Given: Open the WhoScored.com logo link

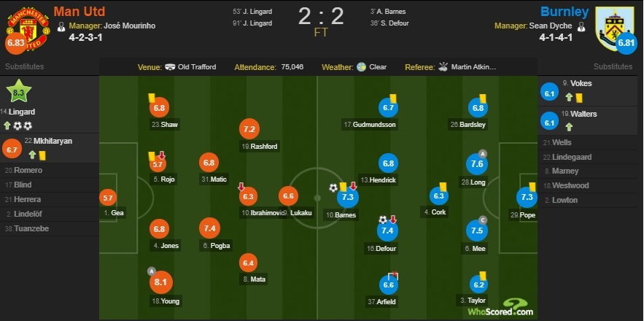Looking at the screenshot, I should point(510,307).
